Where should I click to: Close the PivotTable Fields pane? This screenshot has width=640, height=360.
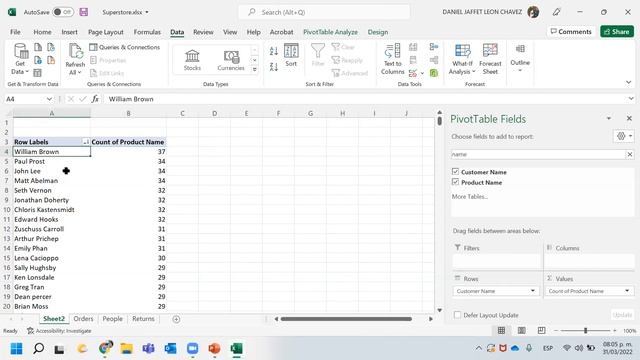(x=629, y=118)
